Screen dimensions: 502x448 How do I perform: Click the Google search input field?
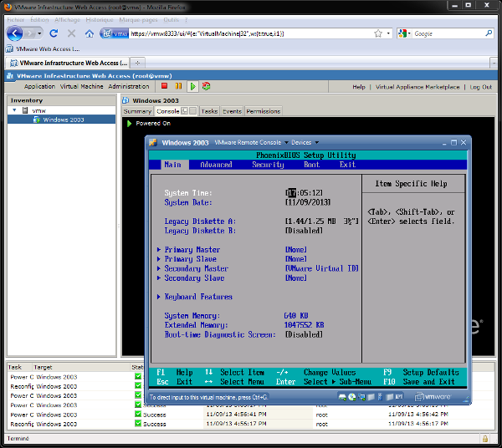[448, 33]
